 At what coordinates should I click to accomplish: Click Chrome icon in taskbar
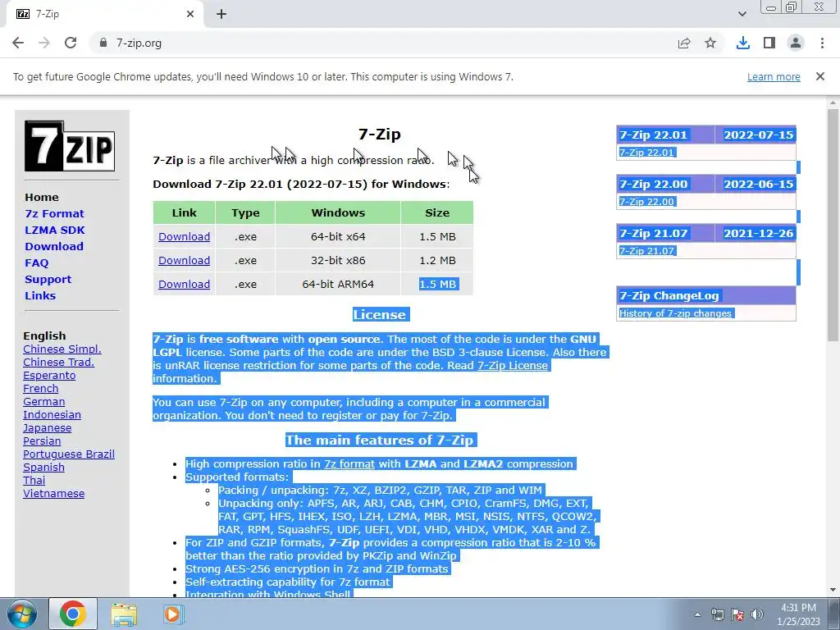click(73, 614)
